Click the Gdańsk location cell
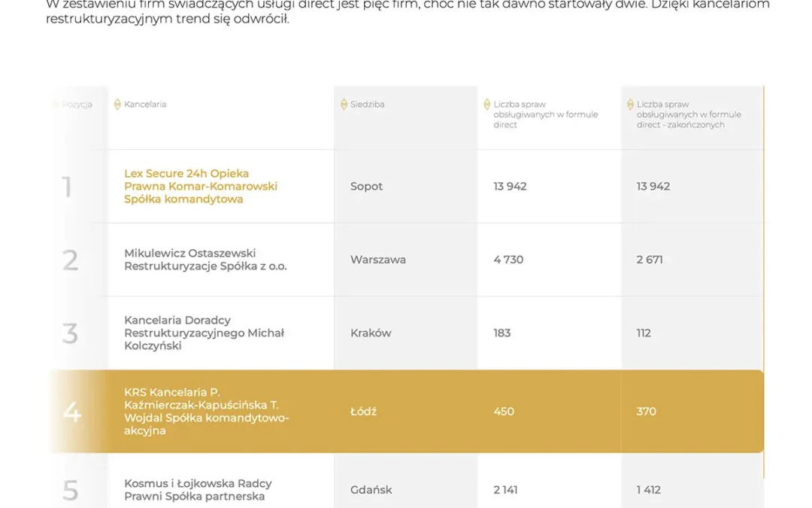The height and width of the screenshot is (508, 812). coord(371,490)
